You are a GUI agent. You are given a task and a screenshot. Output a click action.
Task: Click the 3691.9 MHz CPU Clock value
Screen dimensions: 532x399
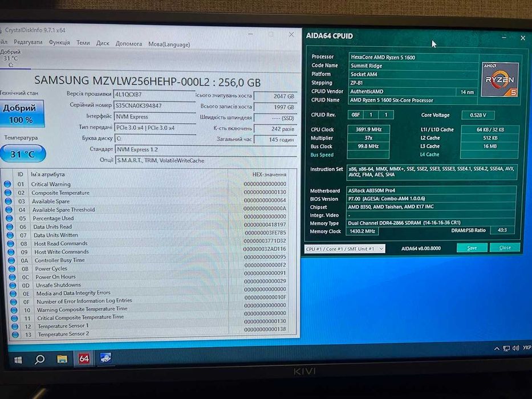[x=368, y=129]
